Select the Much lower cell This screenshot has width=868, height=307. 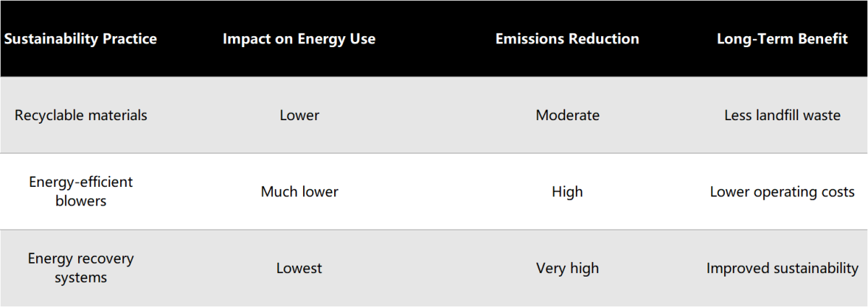pyautogui.click(x=299, y=192)
